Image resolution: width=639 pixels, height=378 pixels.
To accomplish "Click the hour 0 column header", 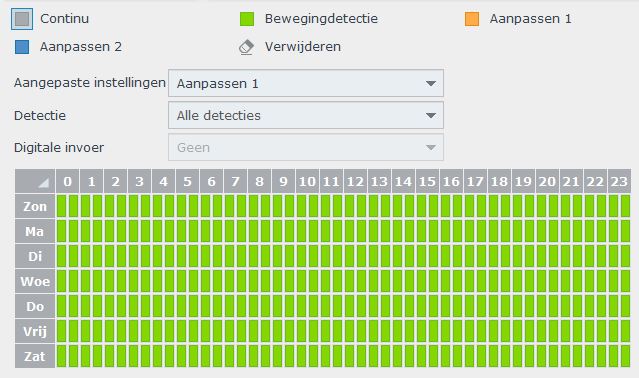I will click(68, 181).
